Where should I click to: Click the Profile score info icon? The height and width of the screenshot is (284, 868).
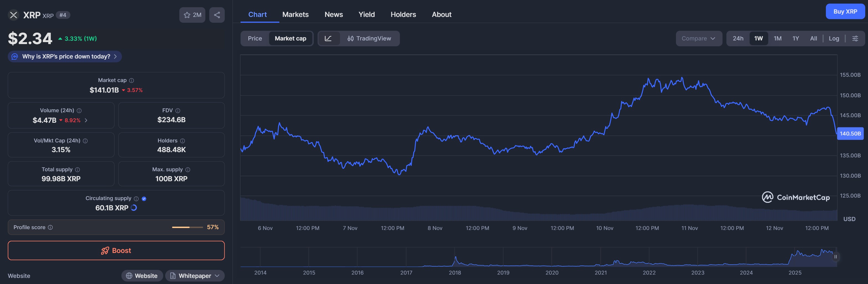point(50,227)
